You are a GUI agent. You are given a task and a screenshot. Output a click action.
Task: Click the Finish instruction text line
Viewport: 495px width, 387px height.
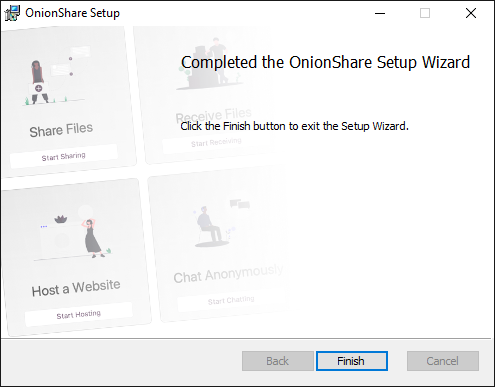pyautogui.click(x=294, y=126)
